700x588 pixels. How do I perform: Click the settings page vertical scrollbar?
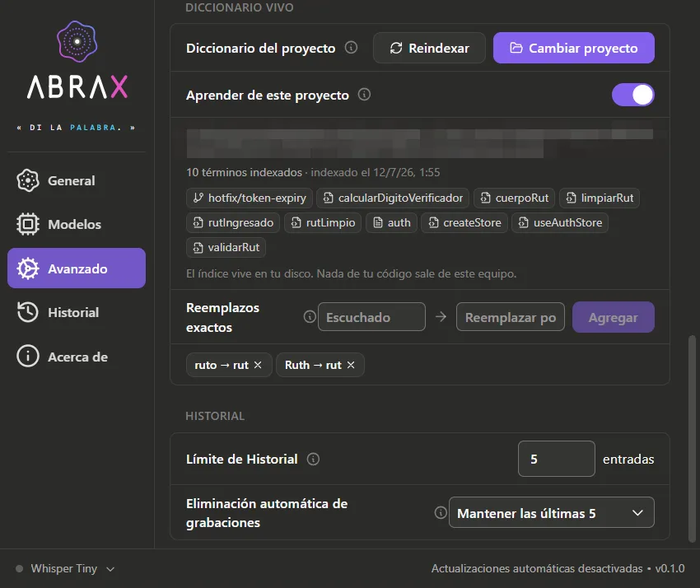point(692,438)
